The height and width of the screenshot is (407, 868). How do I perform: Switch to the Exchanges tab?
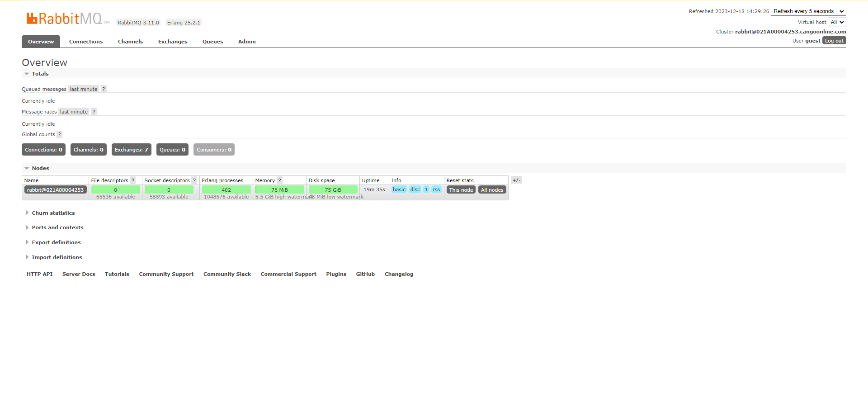(x=173, y=42)
